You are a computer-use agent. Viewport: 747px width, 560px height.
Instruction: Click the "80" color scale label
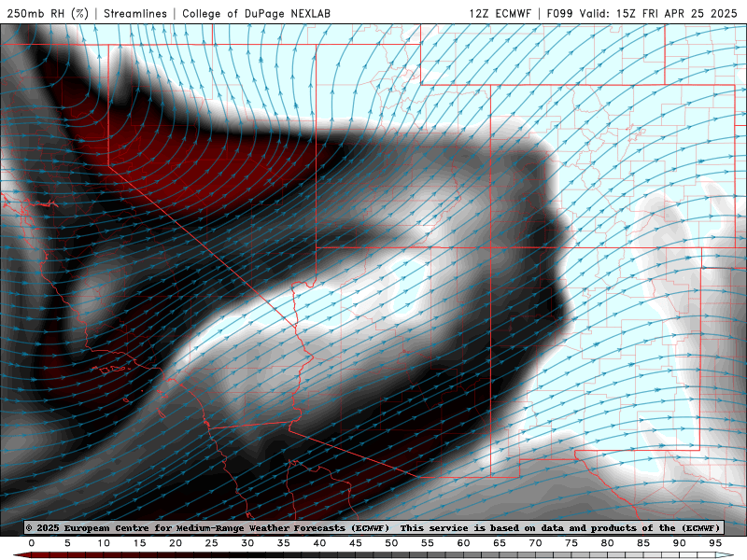pos(608,543)
